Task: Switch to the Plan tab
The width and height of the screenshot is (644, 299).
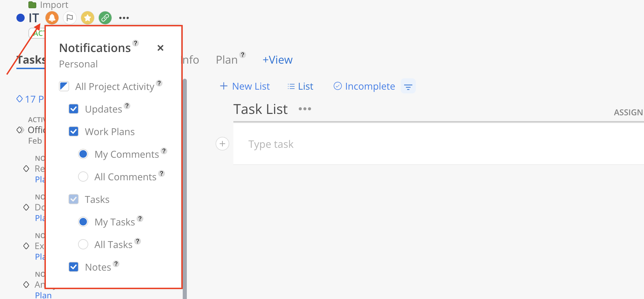Action: tap(227, 60)
